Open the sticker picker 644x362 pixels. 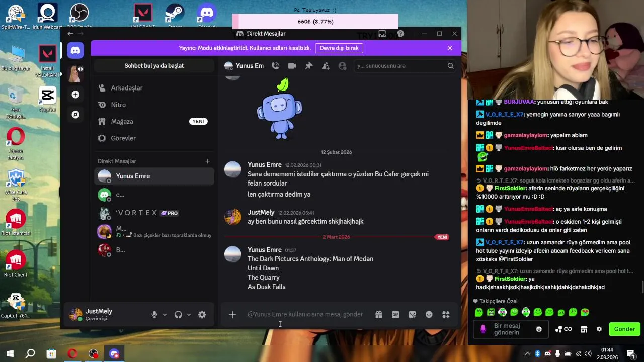click(413, 314)
